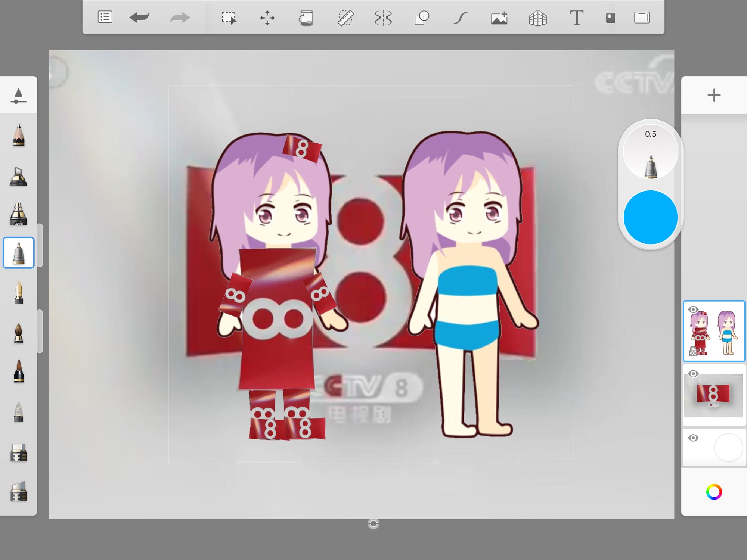Select the CCTV 8 logo layer thumbnail

(x=714, y=395)
